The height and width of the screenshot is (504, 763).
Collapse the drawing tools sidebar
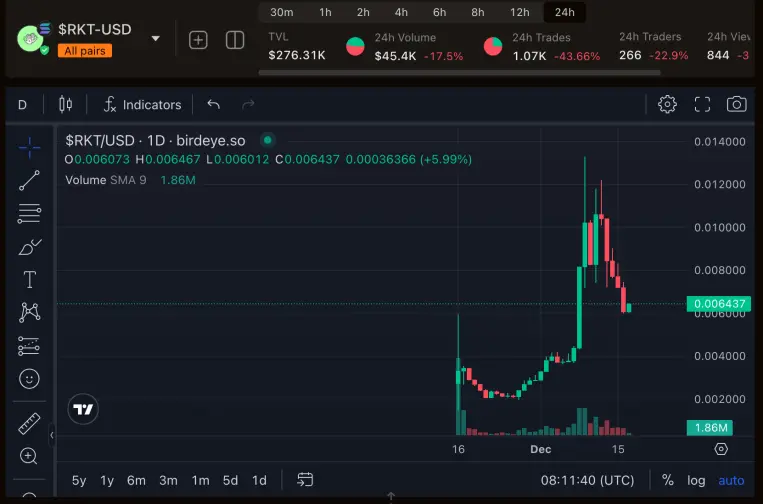[52, 435]
